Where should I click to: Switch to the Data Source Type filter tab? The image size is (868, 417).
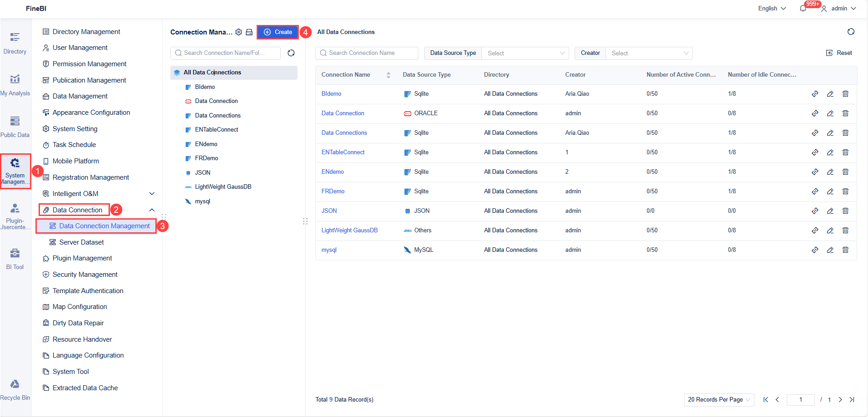click(x=452, y=53)
